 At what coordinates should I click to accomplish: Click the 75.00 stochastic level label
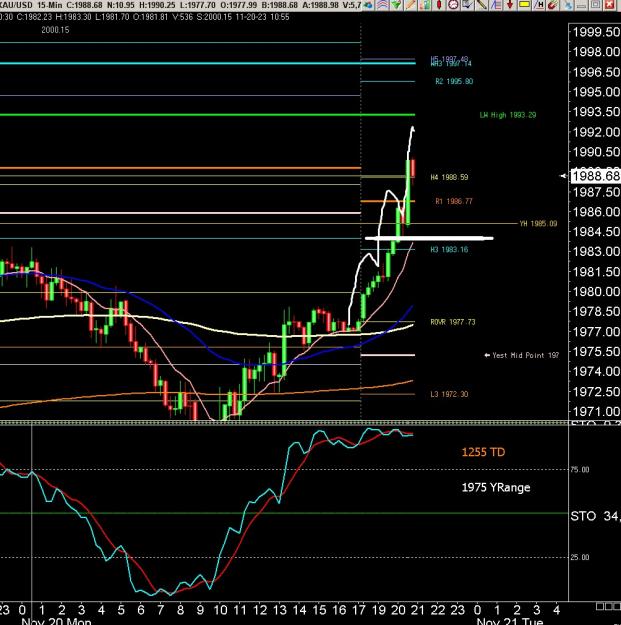point(580,470)
